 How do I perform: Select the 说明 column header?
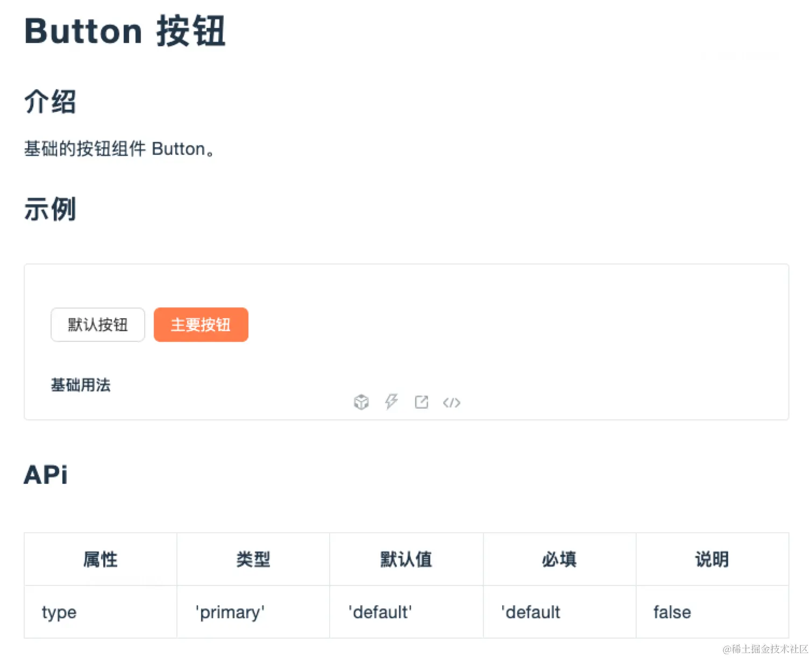coord(712,560)
